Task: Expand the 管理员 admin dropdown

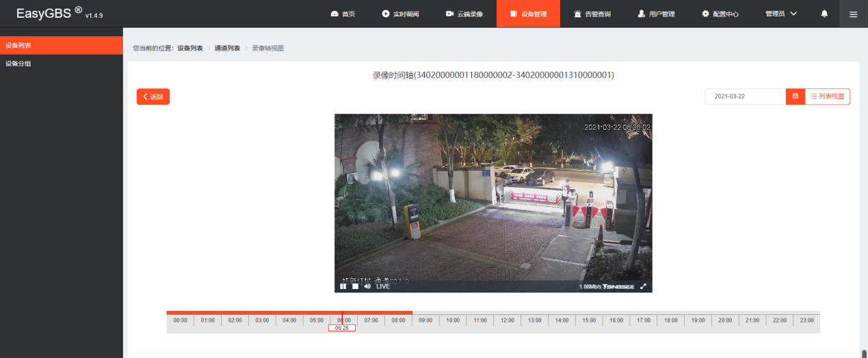Action: (x=781, y=14)
